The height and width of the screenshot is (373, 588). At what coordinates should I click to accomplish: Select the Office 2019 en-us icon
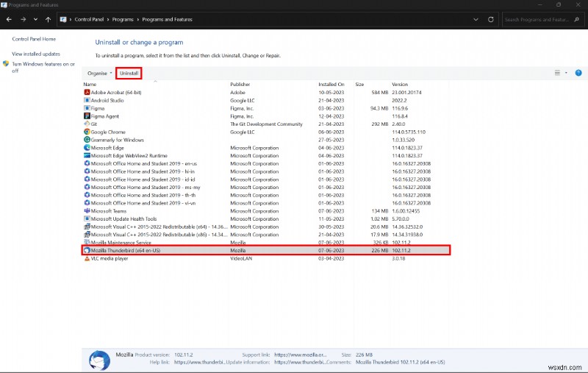(x=87, y=163)
